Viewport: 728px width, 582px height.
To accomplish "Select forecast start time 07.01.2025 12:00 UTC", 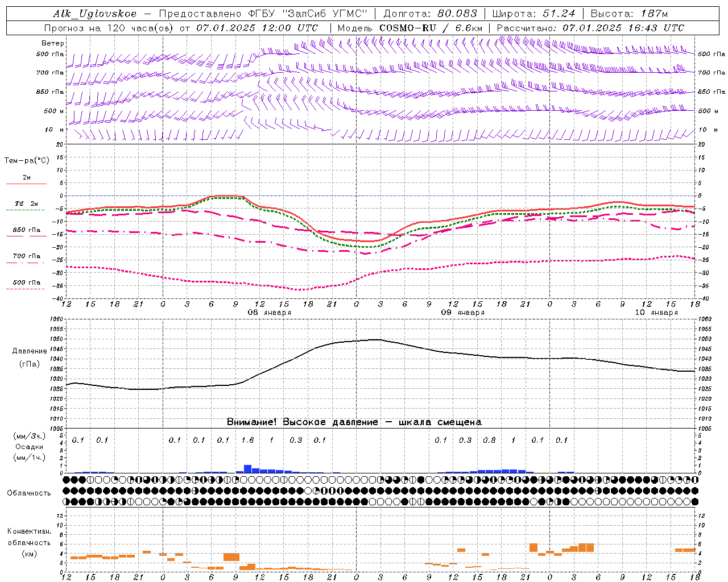I will point(257,28).
